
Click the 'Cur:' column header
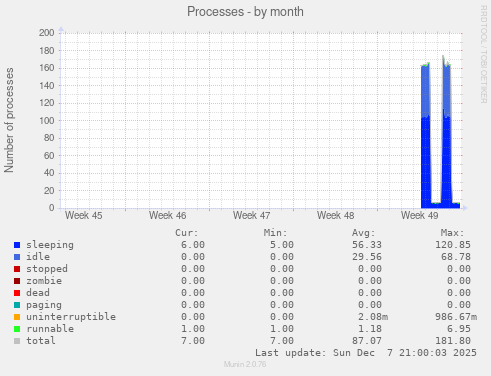(x=187, y=233)
